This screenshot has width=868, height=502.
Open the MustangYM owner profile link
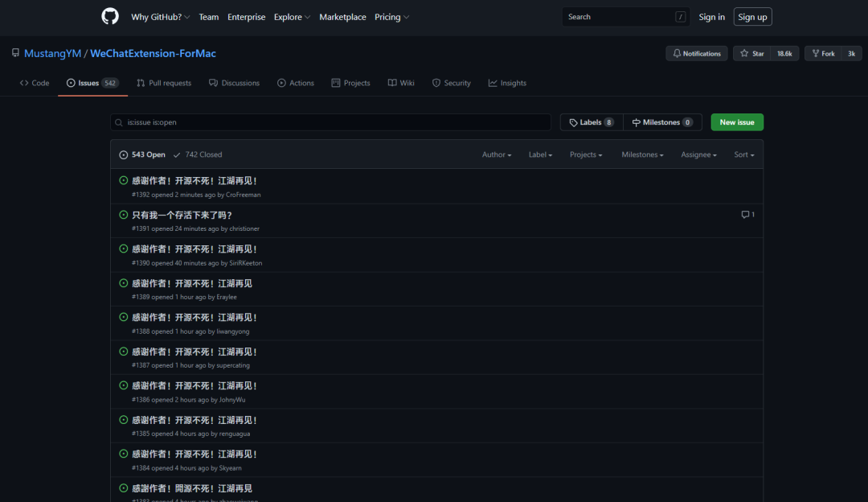click(52, 54)
